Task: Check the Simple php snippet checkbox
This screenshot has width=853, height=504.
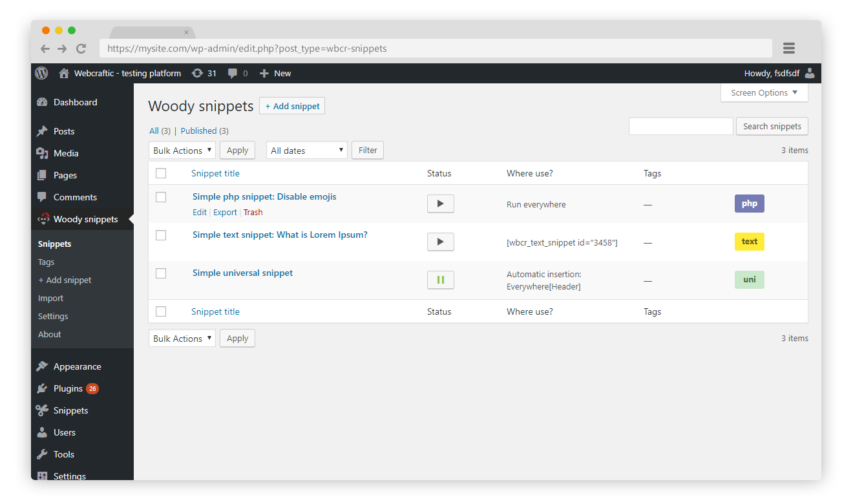Action: click(x=161, y=197)
